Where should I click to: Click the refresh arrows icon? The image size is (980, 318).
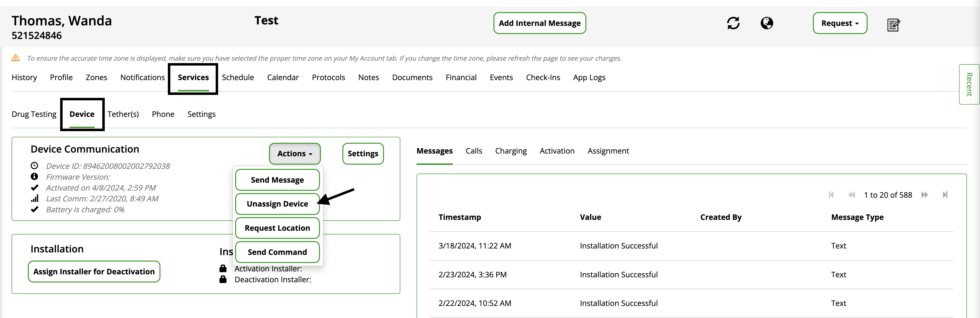tap(733, 23)
